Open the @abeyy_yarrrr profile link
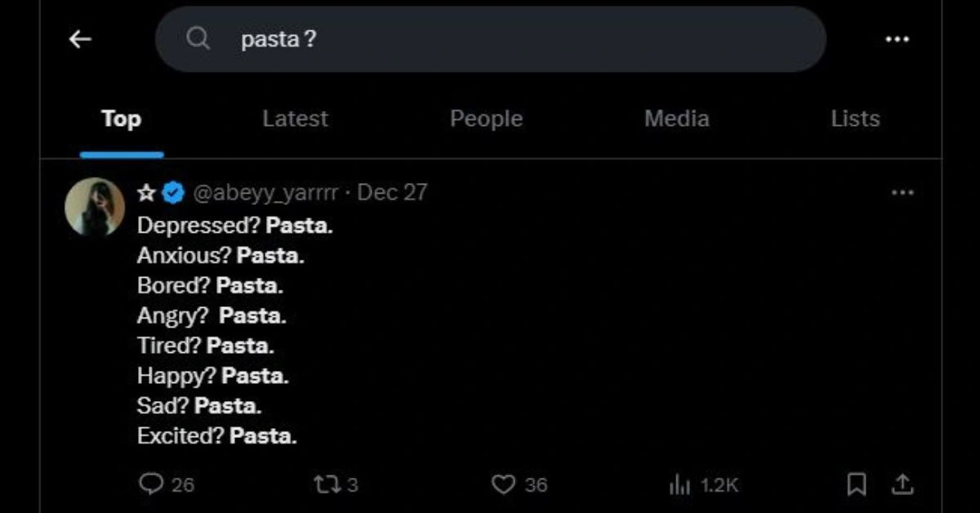The height and width of the screenshot is (513, 980). coord(265,193)
